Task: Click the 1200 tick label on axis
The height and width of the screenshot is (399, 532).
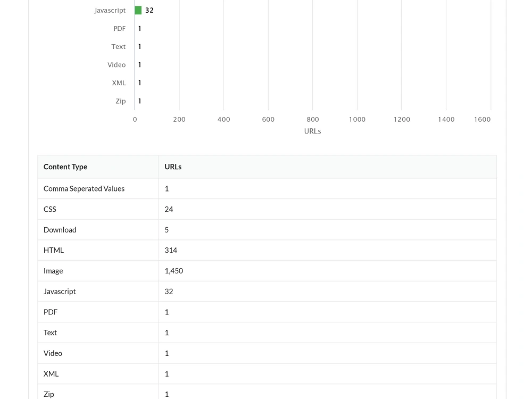Action: [402, 119]
